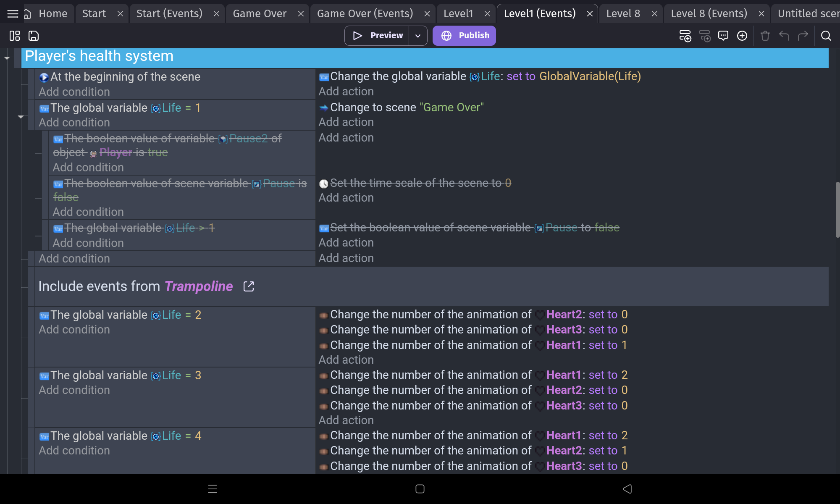Save the project with the save icon
Viewport: 840px width, 504px height.
[x=34, y=36]
